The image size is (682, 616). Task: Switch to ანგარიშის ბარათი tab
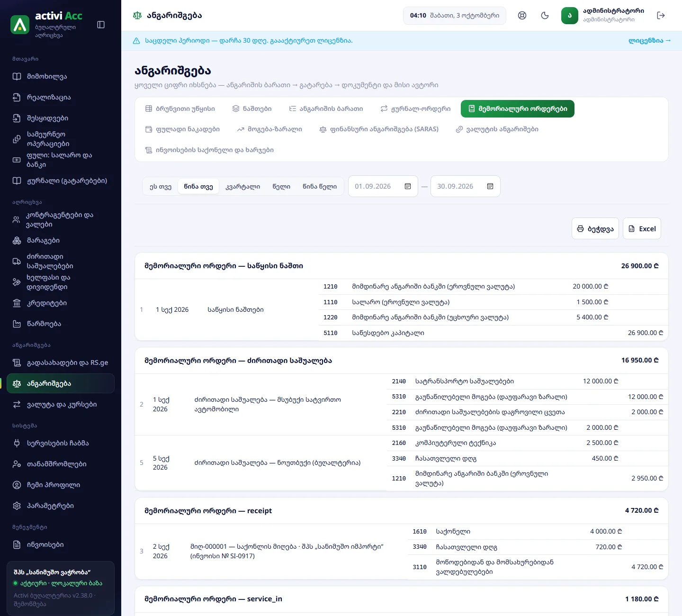(326, 109)
